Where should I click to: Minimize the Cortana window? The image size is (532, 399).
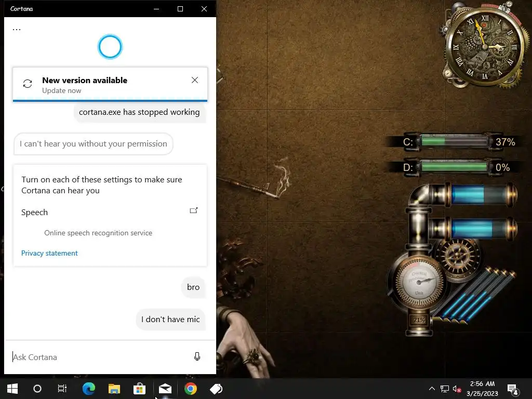point(156,9)
